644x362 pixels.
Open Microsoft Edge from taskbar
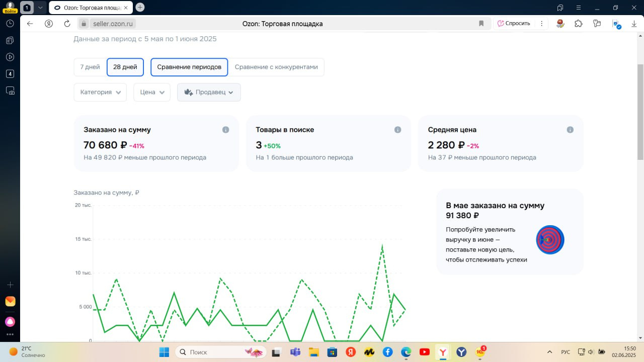pyautogui.click(x=406, y=352)
